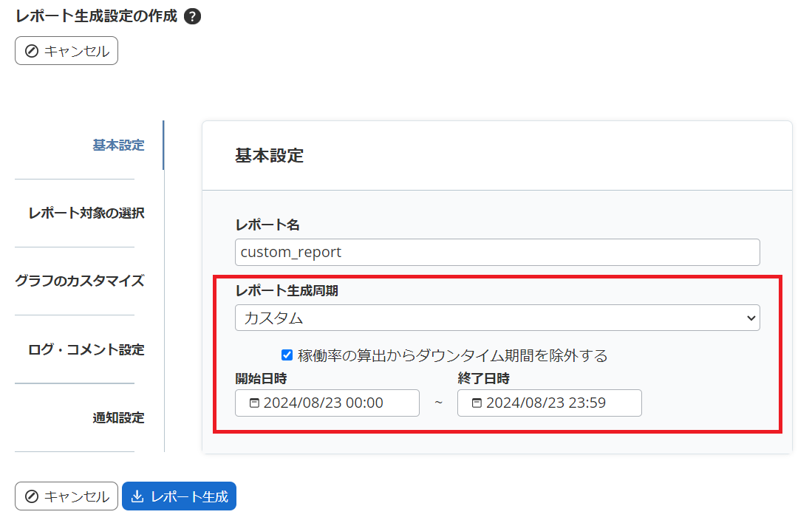Select the 基本設定 tab
This screenshot has height=523, width=812.
(118, 145)
